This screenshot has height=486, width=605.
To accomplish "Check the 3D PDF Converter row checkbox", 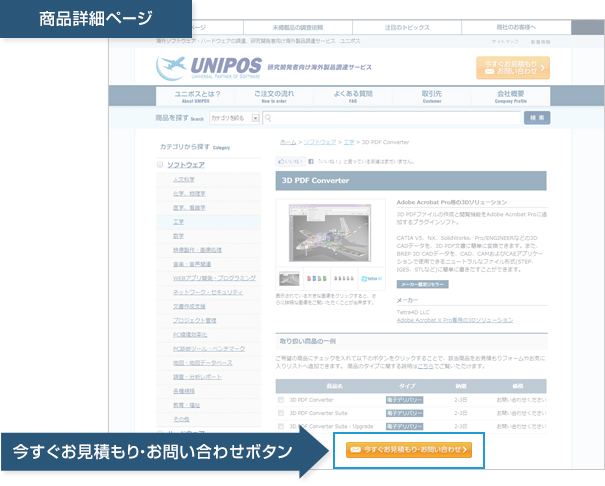I will pyautogui.click(x=281, y=400).
